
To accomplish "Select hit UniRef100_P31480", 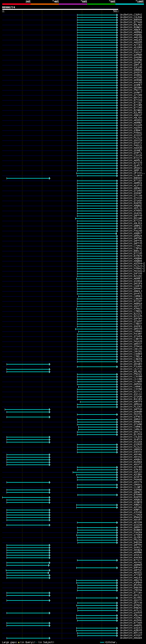I will pyautogui.click(x=131, y=367).
